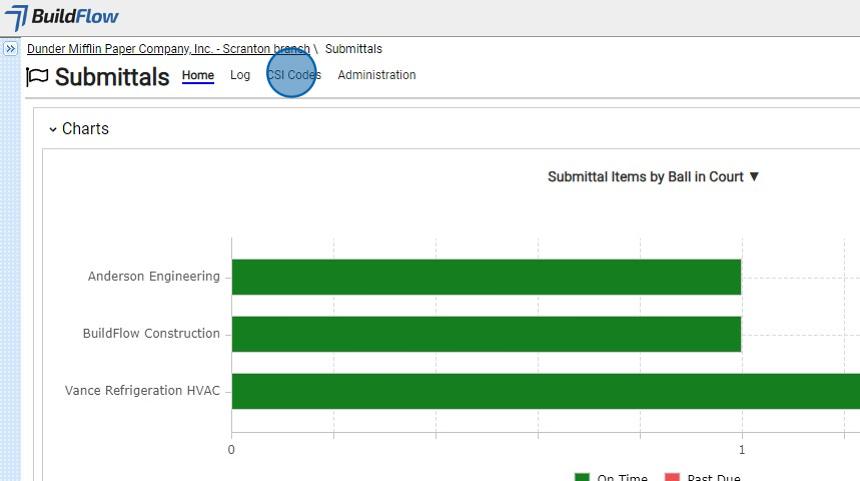The width and height of the screenshot is (860, 481).
Task: Click the Submittals flag icon
Action: point(37,77)
